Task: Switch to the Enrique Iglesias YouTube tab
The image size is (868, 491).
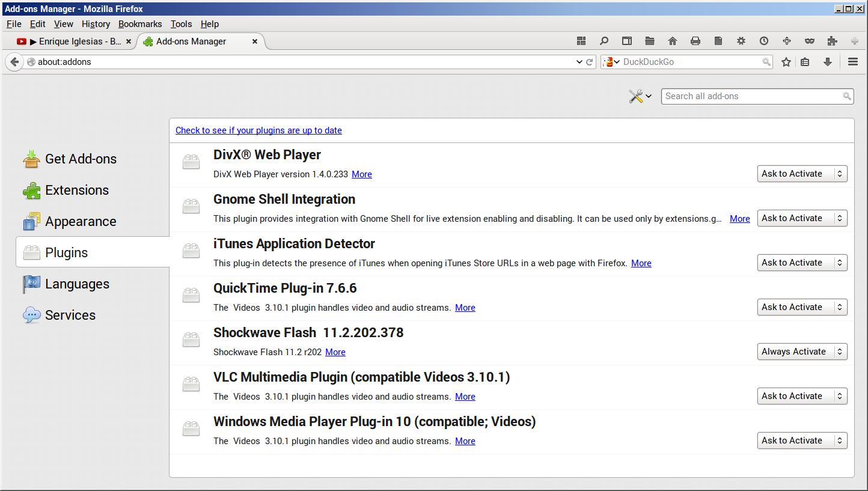Action: pos(73,41)
